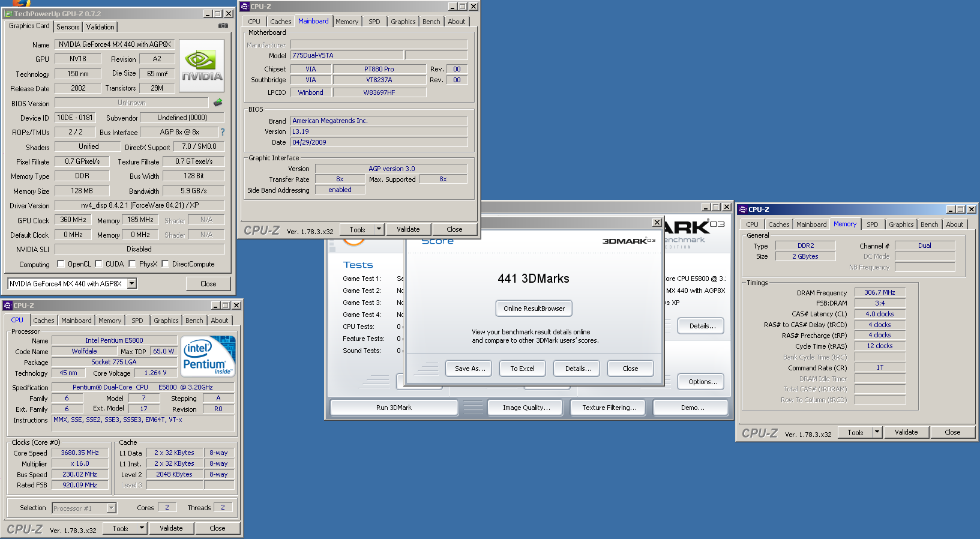Open Bench tab in Memory CPU-Z window
The height and width of the screenshot is (539, 980).
929,224
